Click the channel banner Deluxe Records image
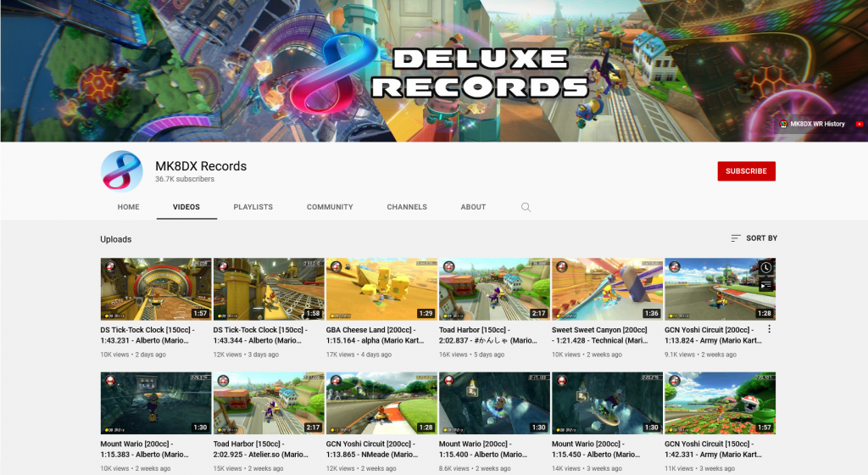This screenshot has height=475, width=868. [x=434, y=71]
